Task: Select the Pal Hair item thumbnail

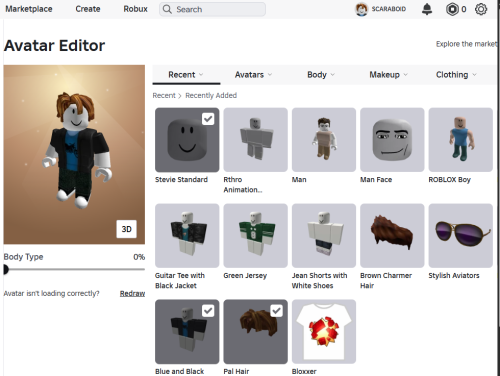Action: 255,332
